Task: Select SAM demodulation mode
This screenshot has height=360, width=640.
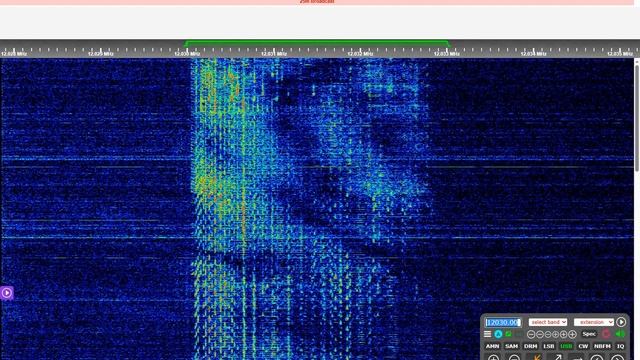Action: (511, 346)
